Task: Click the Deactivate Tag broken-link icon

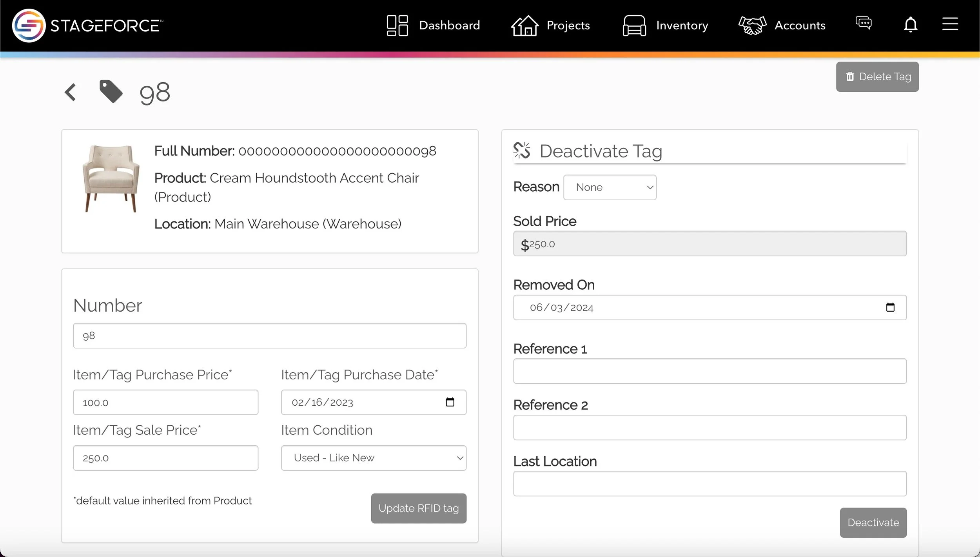Action: [x=522, y=151]
